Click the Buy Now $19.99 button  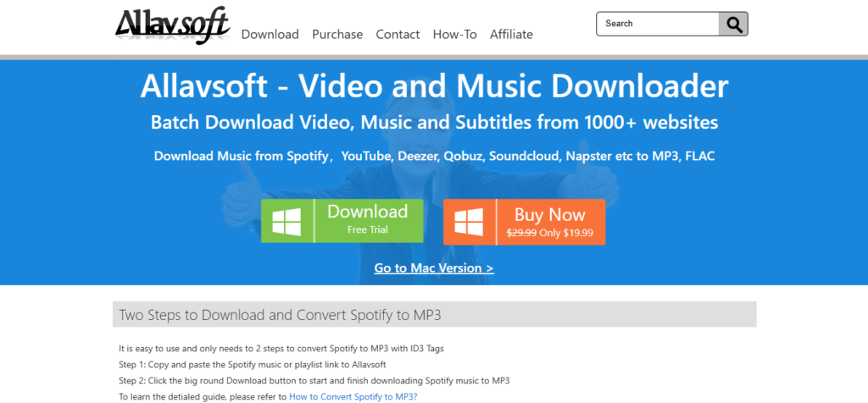549,222
